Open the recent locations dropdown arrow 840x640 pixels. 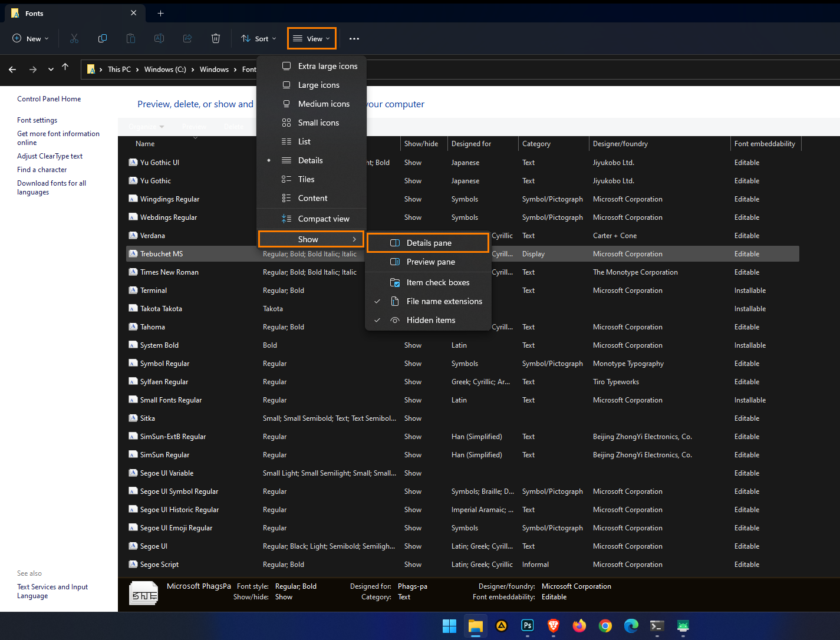point(51,69)
